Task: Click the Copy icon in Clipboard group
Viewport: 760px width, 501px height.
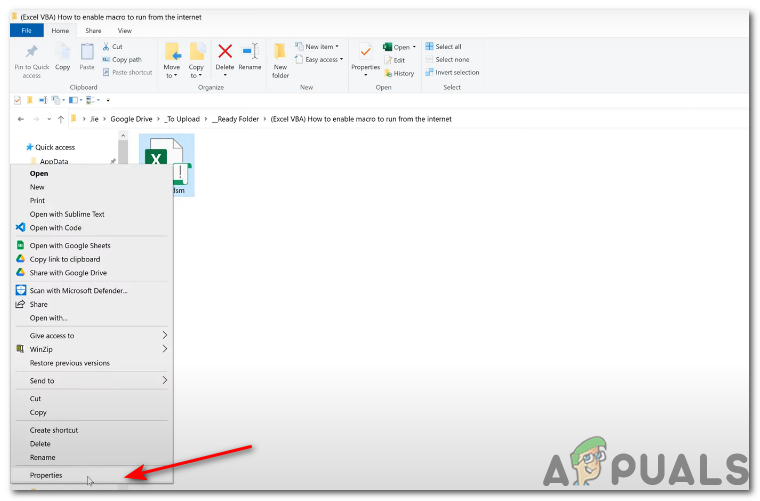Action: [62, 52]
